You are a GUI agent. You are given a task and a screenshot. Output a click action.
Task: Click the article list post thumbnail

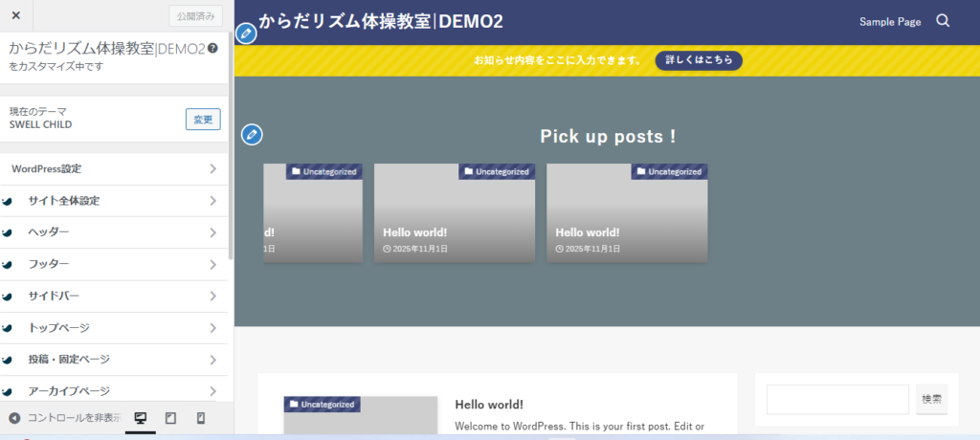click(x=361, y=415)
